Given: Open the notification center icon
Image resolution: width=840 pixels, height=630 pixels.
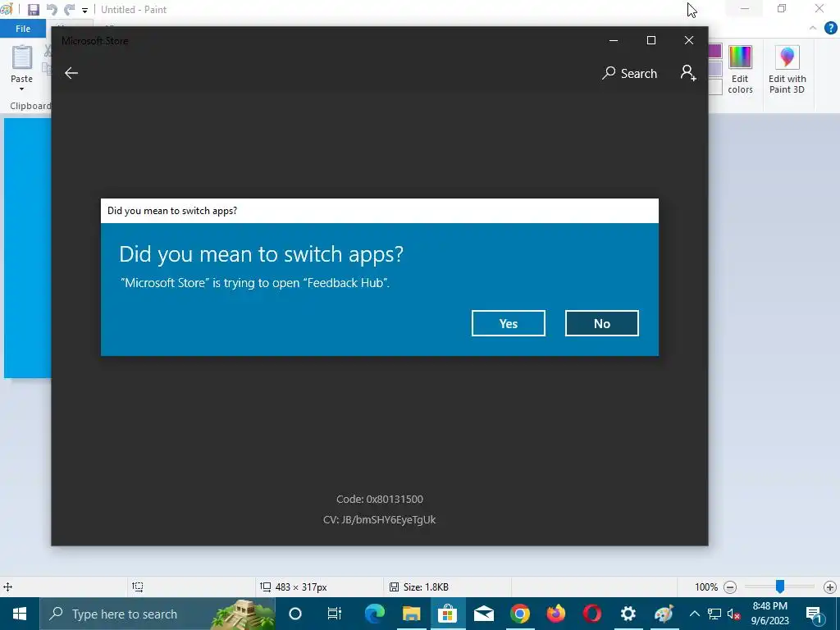Looking at the screenshot, I should (x=815, y=614).
